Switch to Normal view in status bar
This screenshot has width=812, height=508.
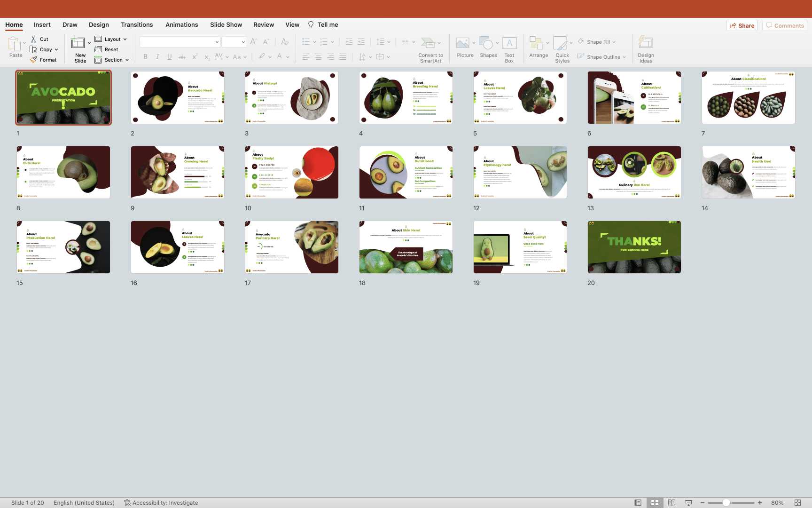[x=638, y=502]
